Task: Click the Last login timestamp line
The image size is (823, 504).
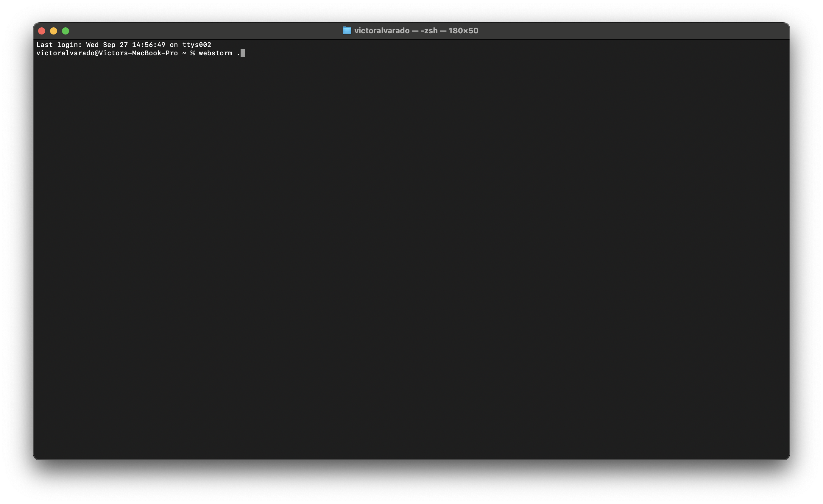Action: click(124, 44)
